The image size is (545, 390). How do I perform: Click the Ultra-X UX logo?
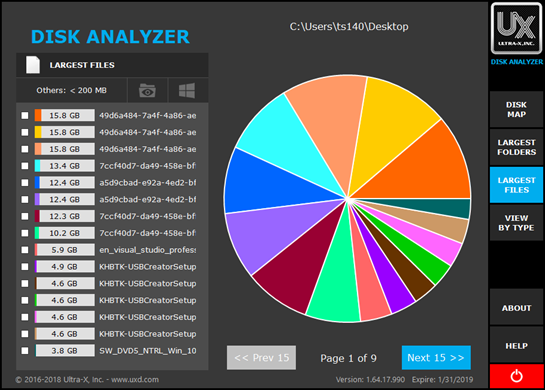point(516,29)
